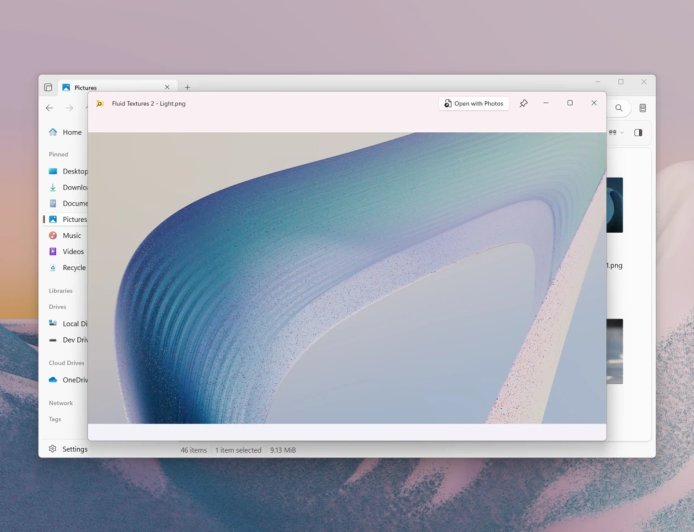Click the 9.13 MiB size text
Image resolution: width=694 pixels, height=532 pixels.
pyautogui.click(x=283, y=450)
